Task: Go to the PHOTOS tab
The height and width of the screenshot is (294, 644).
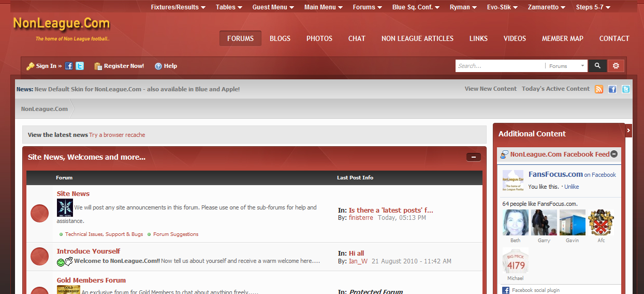Action: [319, 38]
